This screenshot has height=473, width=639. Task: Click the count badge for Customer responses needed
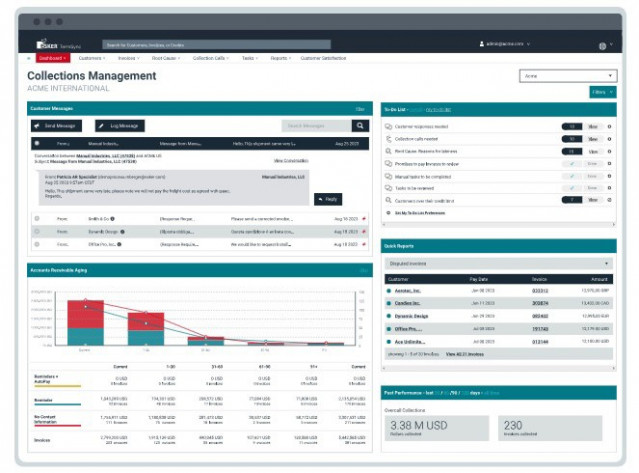click(x=572, y=127)
